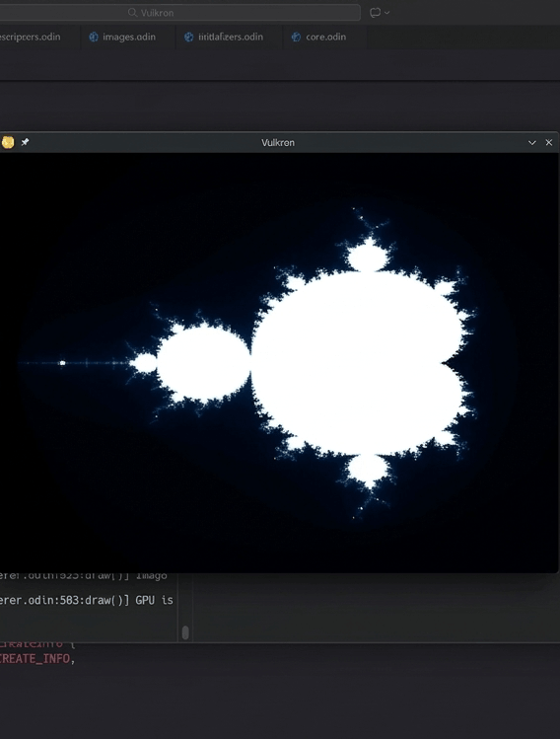Toggle the pin icon on Vulkren window
The width and height of the screenshot is (560, 739).
click(x=25, y=142)
